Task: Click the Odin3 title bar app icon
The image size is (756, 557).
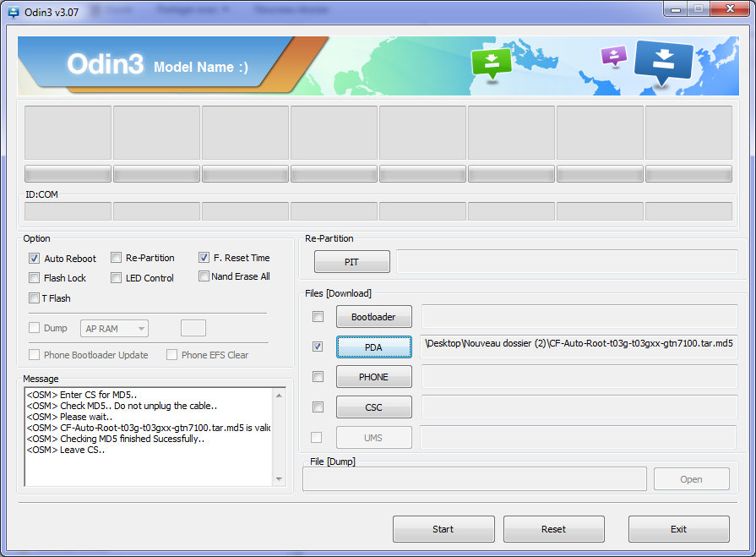Action: (x=14, y=12)
